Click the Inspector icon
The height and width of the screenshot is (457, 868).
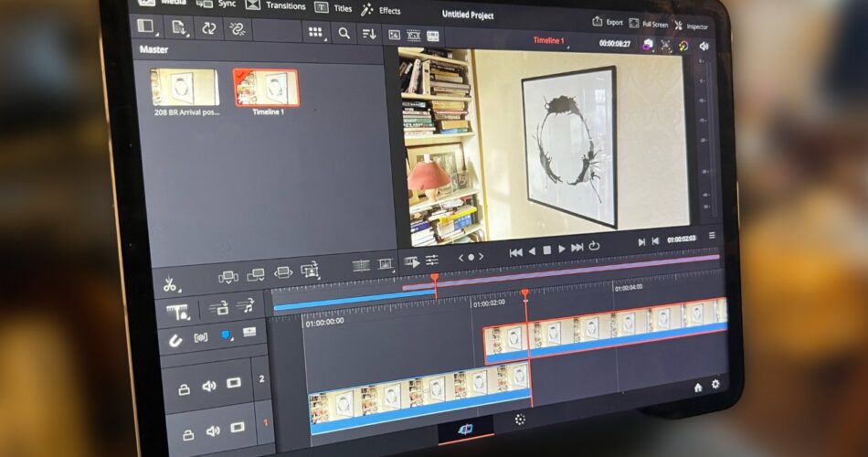click(x=679, y=24)
